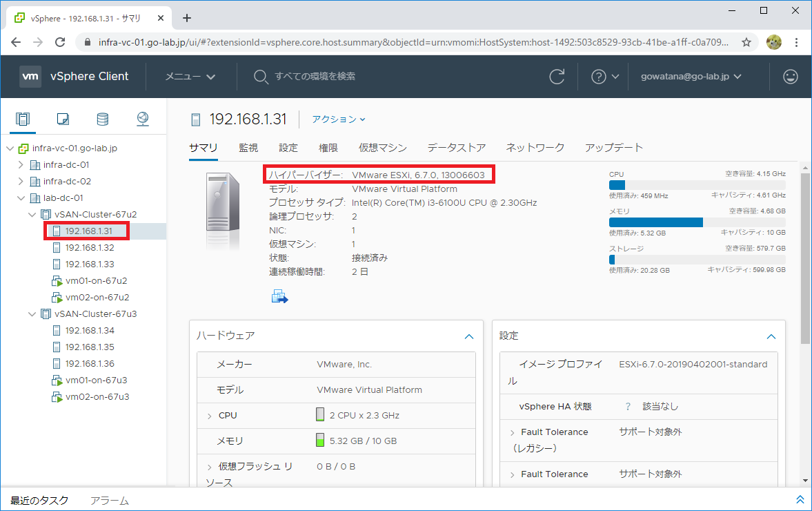Close the vSphere browser tab

pos(161,18)
